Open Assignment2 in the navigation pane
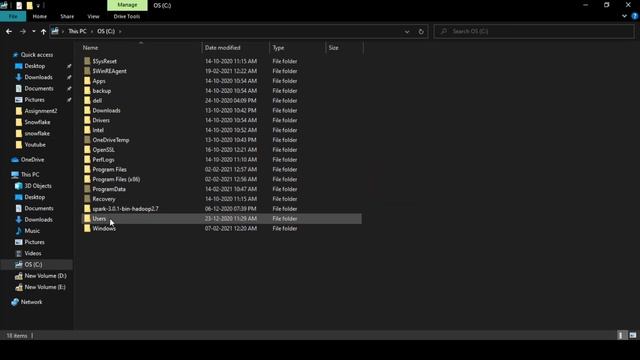This screenshot has height=360, width=640. coord(41,111)
